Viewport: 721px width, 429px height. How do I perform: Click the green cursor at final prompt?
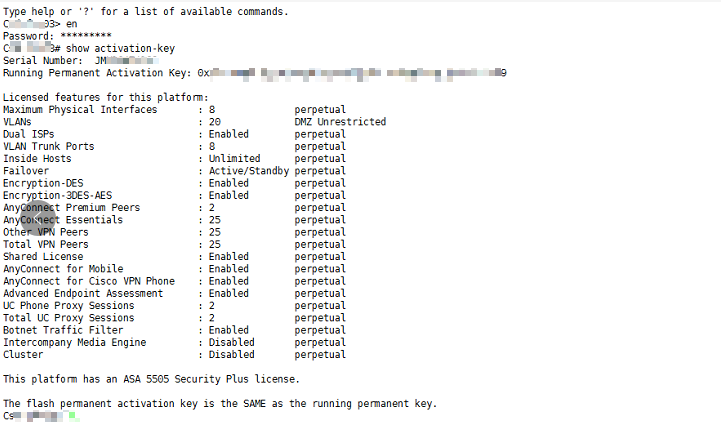tap(72, 416)
